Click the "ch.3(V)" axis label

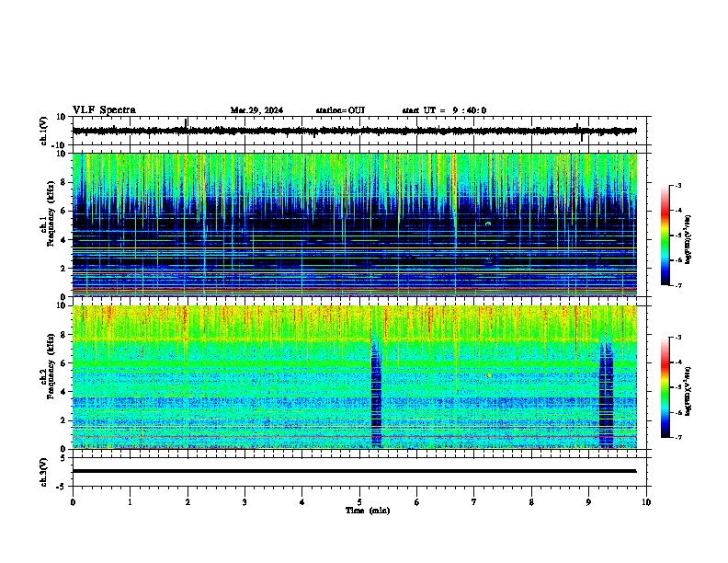(x=44, y=473)
